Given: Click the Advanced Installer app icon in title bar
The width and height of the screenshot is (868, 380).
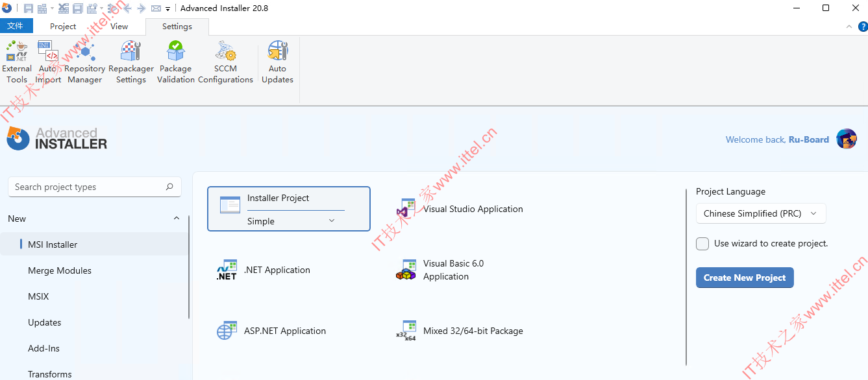Looking at the screenshot, I should click(6, 8).
